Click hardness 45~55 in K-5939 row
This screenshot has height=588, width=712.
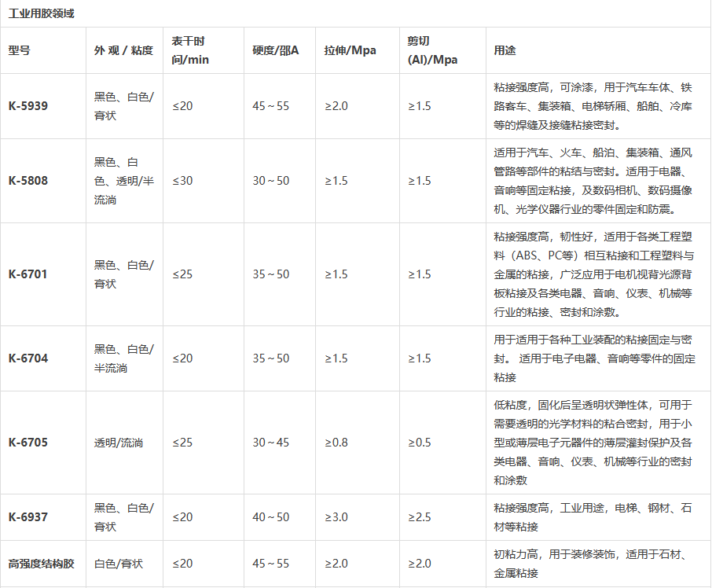click(271, 106)
